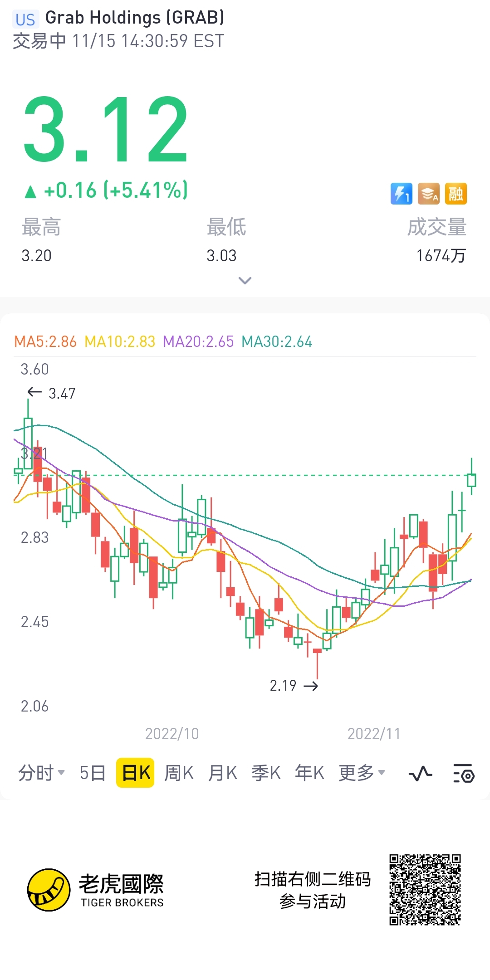
Task: Open the 分时 dropdown
Action: (x=42, y=773)
